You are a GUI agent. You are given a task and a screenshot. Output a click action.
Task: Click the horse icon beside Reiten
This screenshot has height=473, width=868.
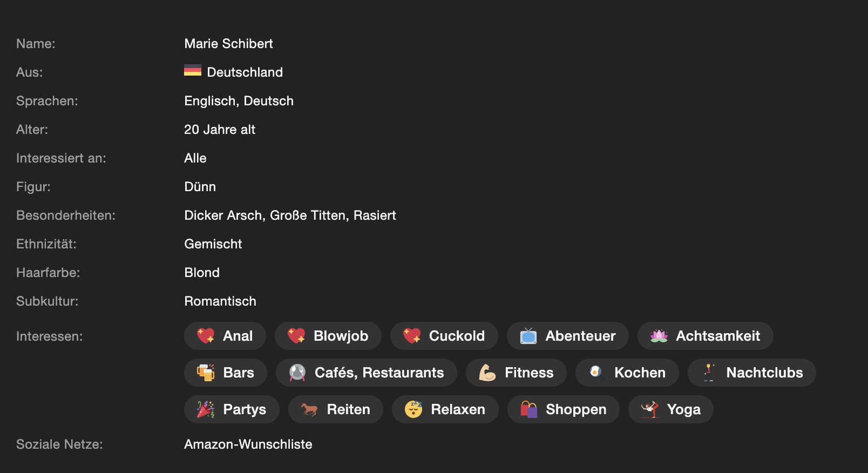tap(309, 409)
